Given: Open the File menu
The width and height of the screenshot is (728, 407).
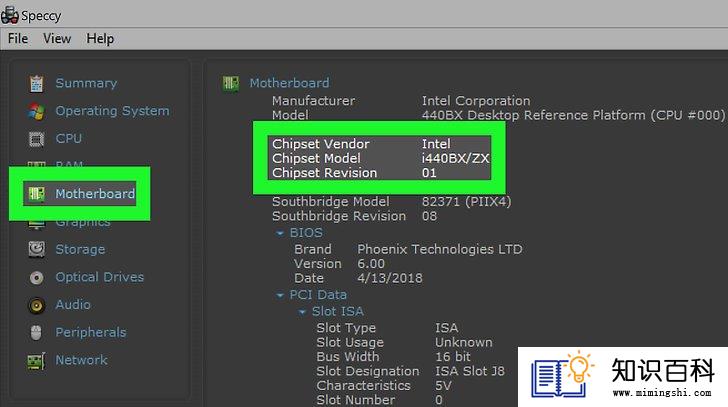Looking at the screenshot, I should click(18, 39).
